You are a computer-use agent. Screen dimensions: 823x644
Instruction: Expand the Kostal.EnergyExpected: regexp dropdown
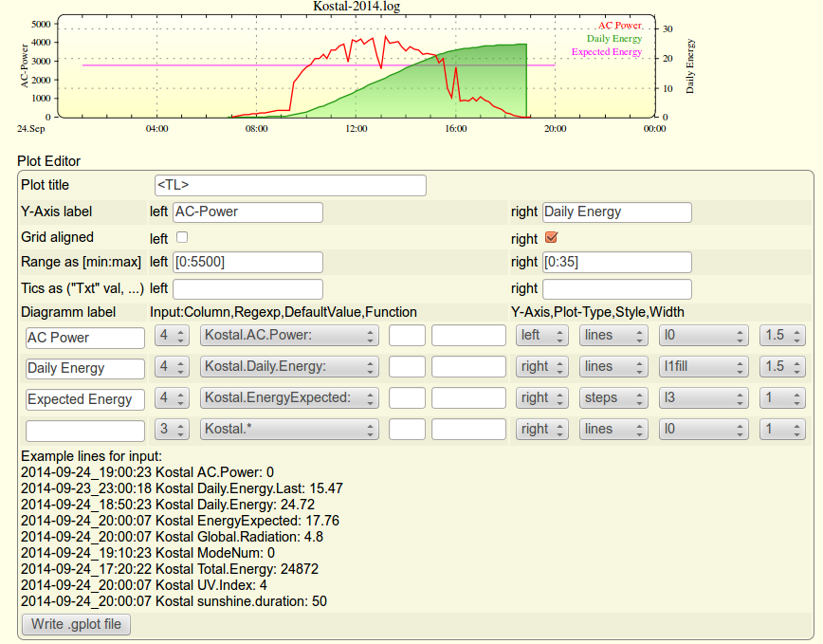click(x=289, y=398)
